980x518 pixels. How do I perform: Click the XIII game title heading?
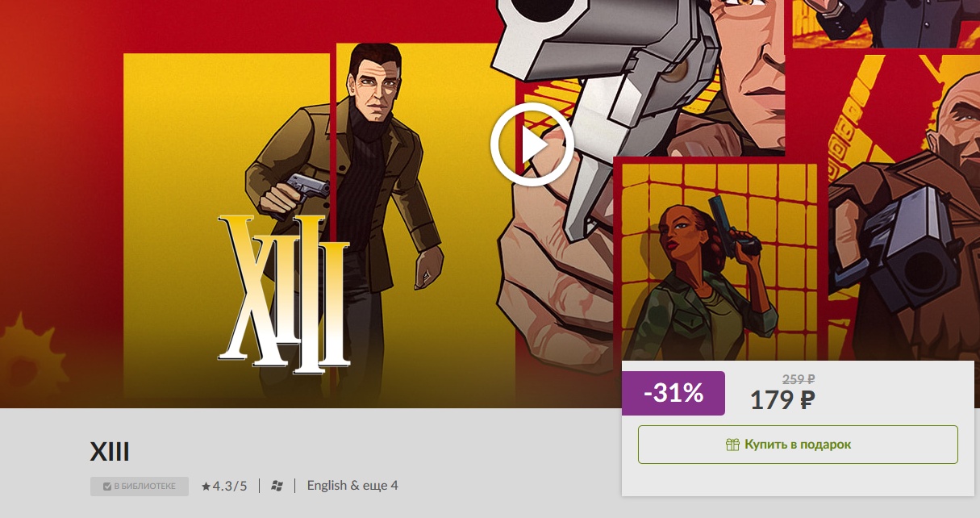110,452
